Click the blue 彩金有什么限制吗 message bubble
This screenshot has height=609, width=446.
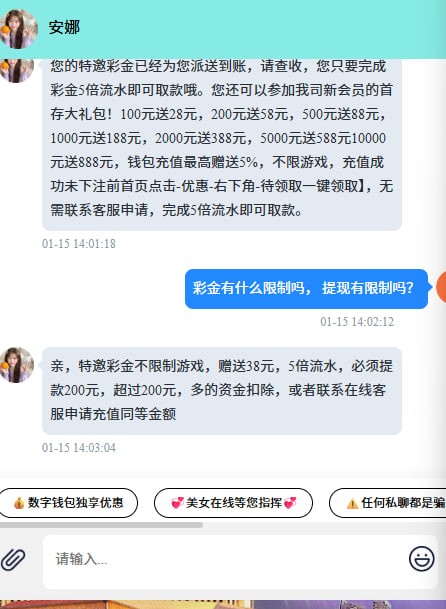pyautogui.click(x=306, y=289)
